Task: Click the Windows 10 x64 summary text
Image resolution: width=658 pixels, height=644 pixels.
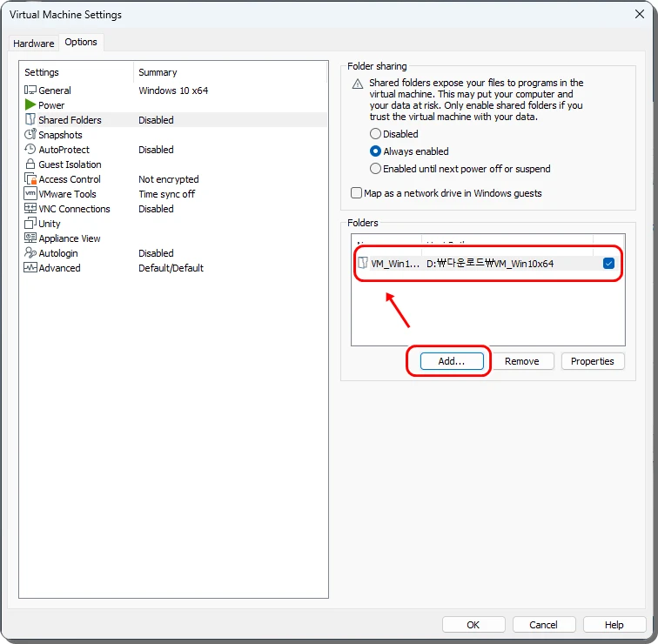Action: [x=173, y=91]
